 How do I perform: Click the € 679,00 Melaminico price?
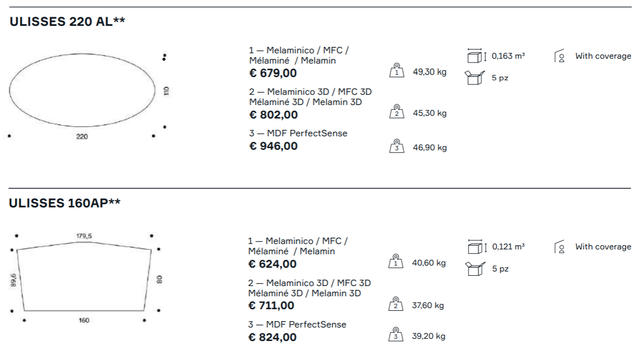272,73
